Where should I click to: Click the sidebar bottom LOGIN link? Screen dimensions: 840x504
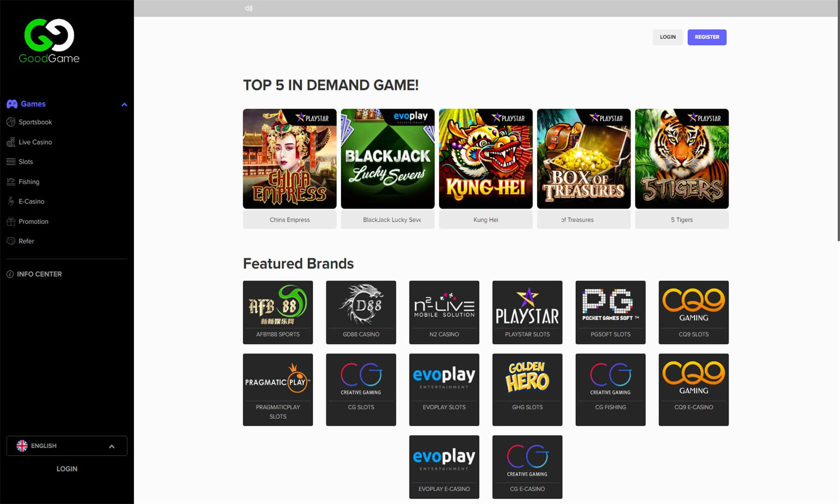(x=66, y=469)
